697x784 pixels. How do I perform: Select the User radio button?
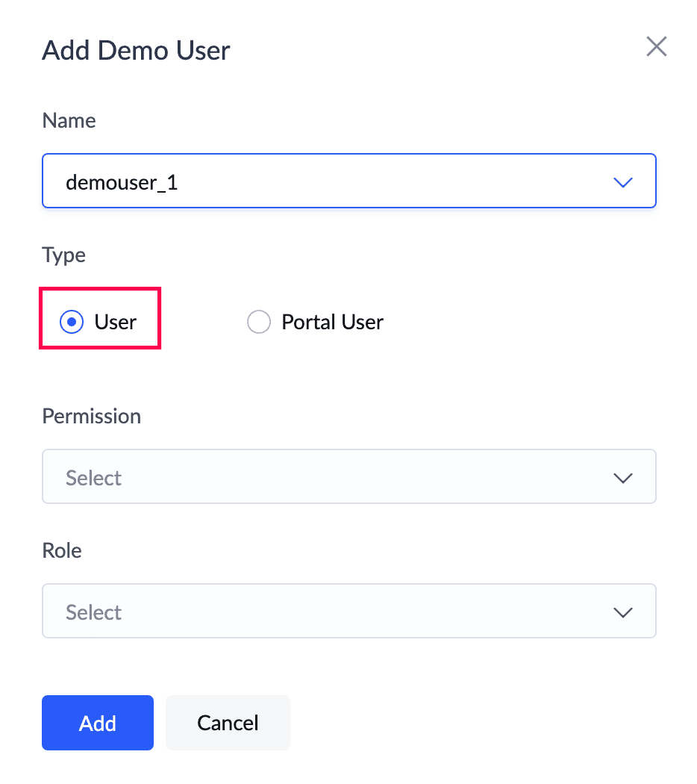[72, 323]
